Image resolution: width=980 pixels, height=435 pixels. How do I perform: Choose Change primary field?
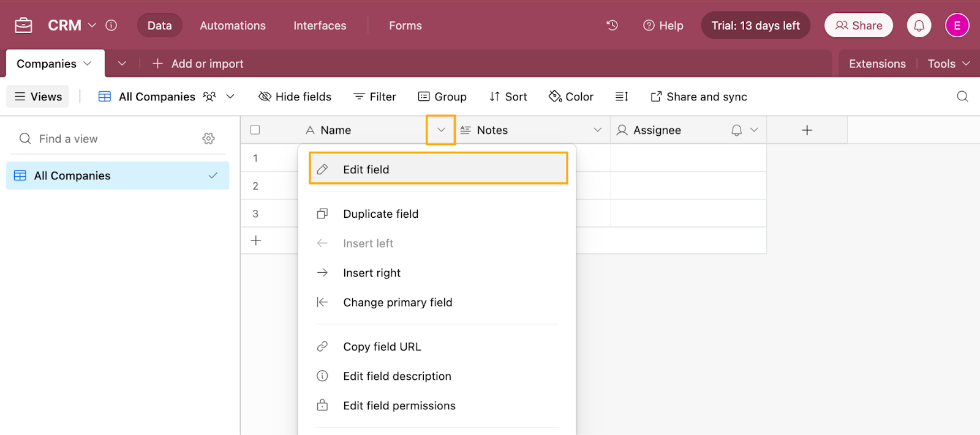click(437, 302)
